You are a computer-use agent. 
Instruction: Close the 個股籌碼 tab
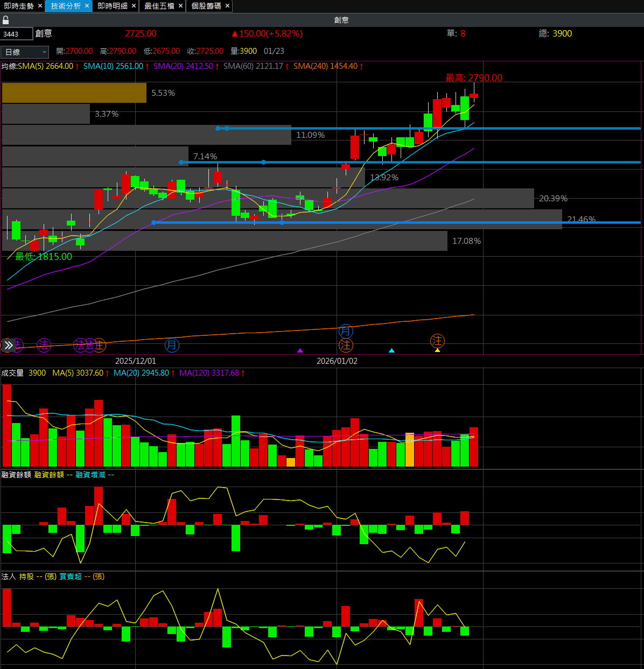[227, 6]
